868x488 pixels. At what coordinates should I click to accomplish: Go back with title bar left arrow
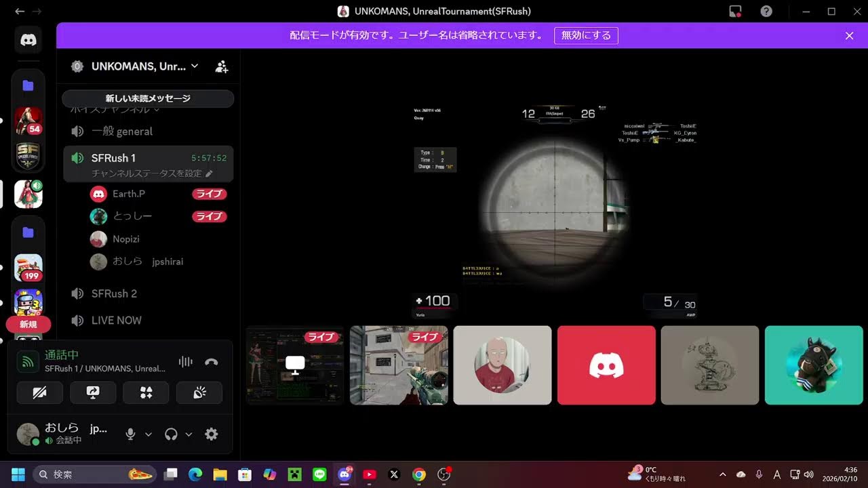coord(20,12)
